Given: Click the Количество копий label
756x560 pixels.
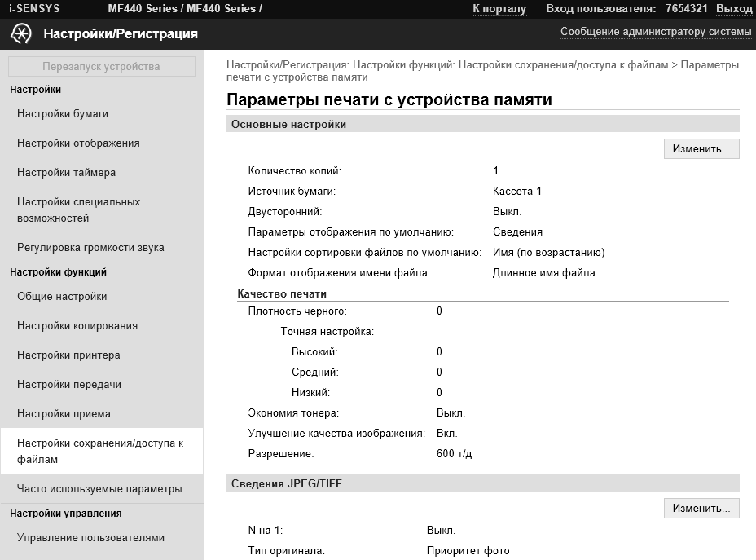Looking at the screenshot, I should [295, 170].
